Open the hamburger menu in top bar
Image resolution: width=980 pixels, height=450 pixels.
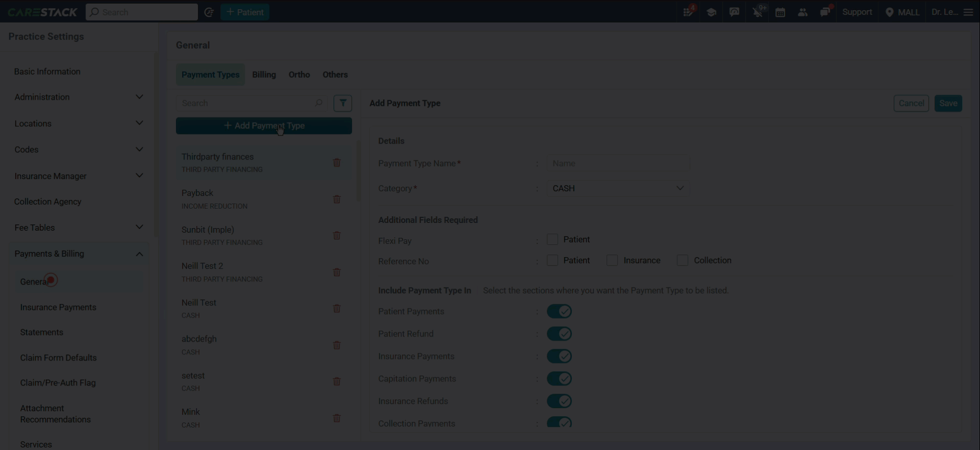point(968,12)
